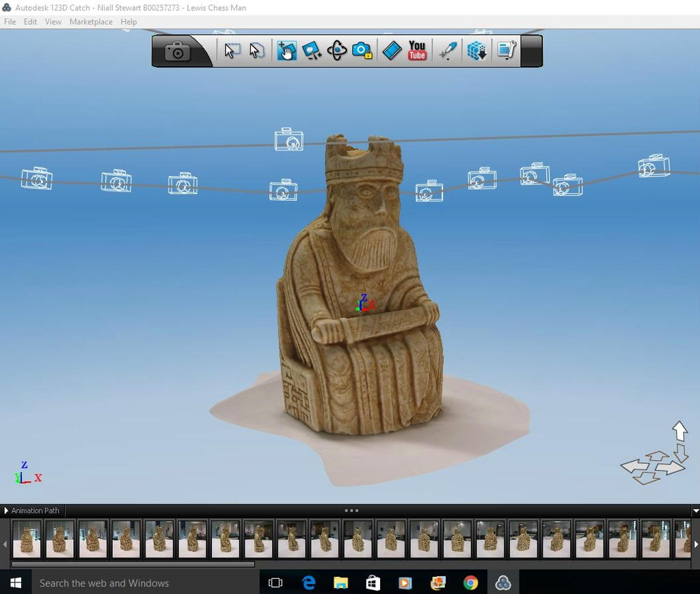The image size is (700, 594).
Task: Collapse the filmstrip using the center dots handle
Action: [352, 510]
